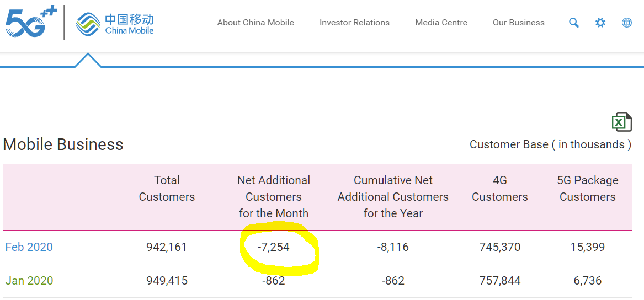Click the 5G++ logo icon
Viewport: 644px width, 300px height.
[31, 23]
